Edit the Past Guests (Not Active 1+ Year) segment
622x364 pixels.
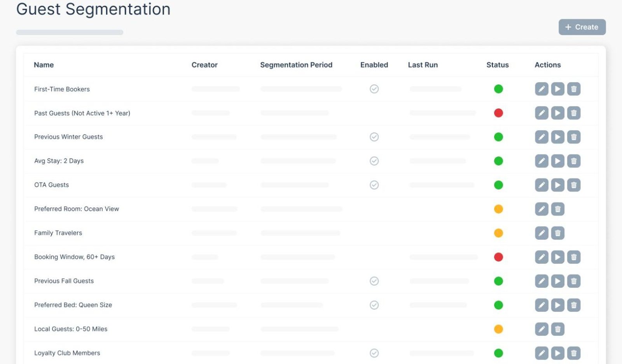542,113
